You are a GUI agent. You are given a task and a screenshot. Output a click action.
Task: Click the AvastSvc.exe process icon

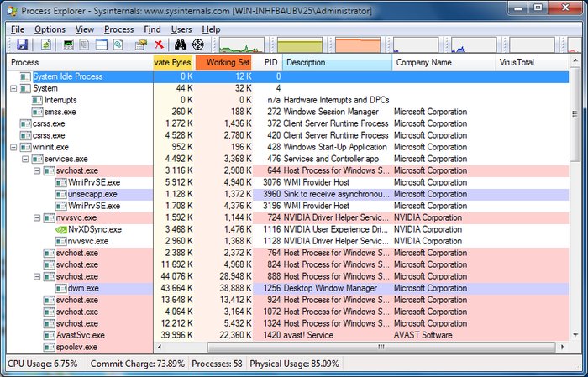tap(49, 335)
